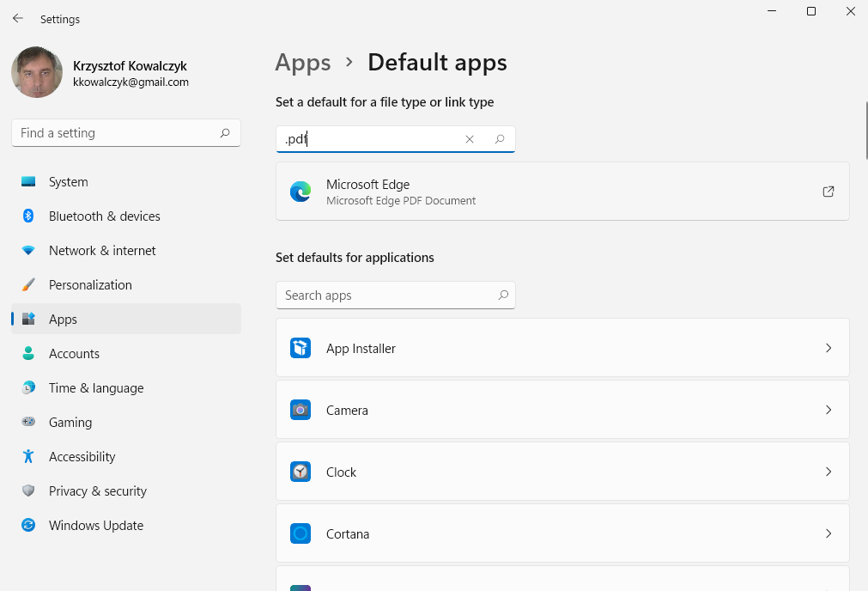The image size is (868, 591).
Task: Open Privacy & security settings
Action: click(126, 490)
